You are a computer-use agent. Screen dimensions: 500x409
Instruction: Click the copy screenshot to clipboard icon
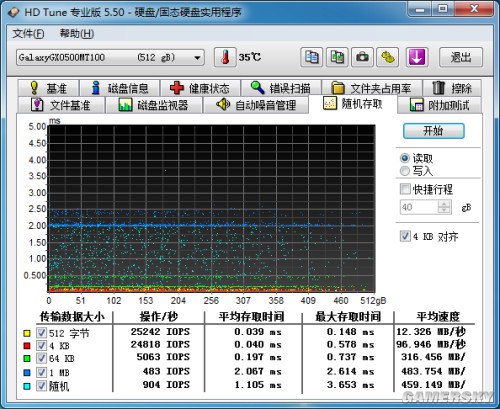[x=337, y=57]
